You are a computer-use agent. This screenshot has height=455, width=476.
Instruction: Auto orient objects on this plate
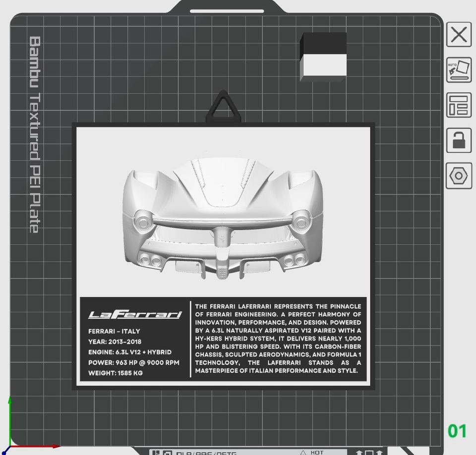point(459,70)
